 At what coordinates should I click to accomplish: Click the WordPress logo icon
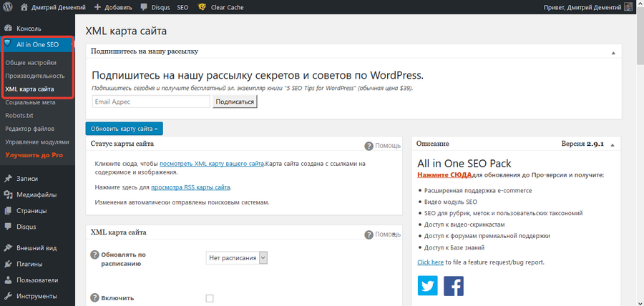click(8, 6)
